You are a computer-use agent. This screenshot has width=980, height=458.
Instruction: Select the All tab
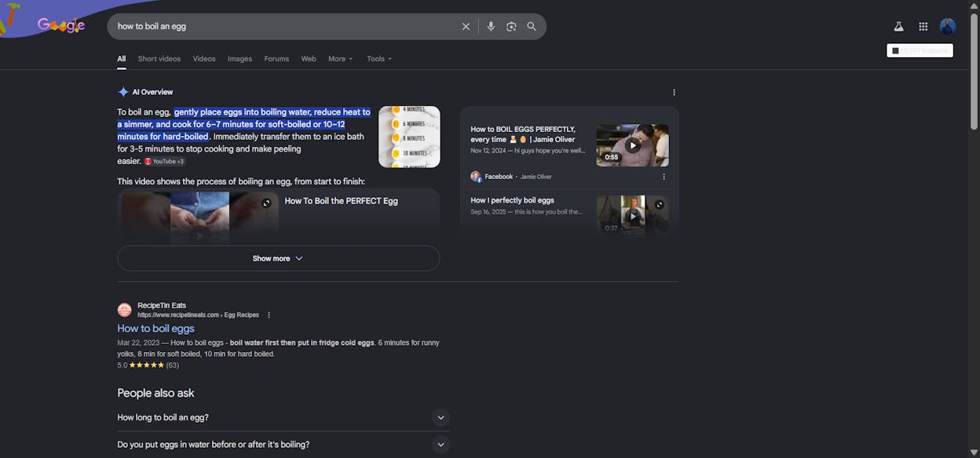coord(122,59)
